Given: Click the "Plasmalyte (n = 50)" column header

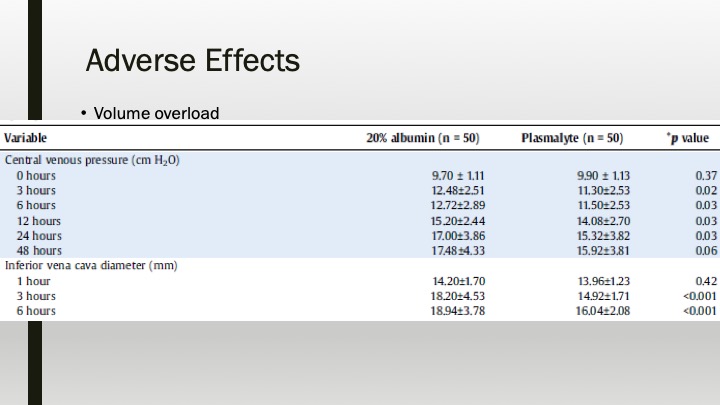Looking at the screenshot, I should point(572,138).
